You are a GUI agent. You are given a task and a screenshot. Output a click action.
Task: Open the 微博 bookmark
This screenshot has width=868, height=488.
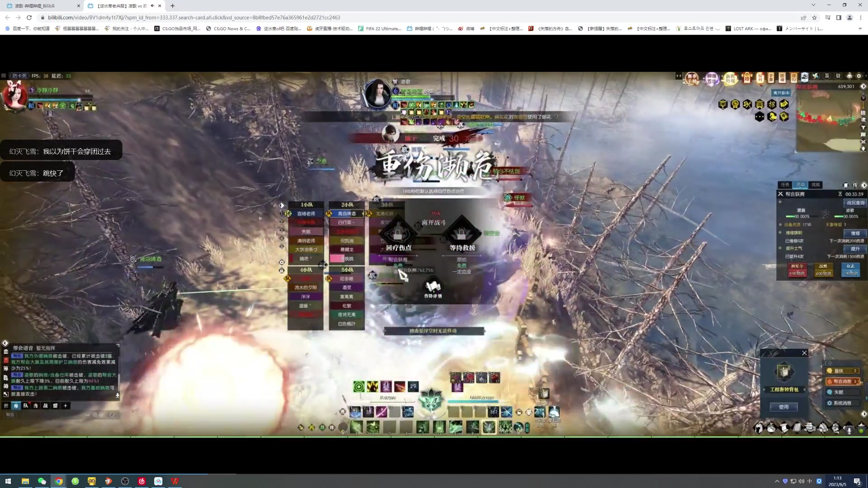(466, 28)
